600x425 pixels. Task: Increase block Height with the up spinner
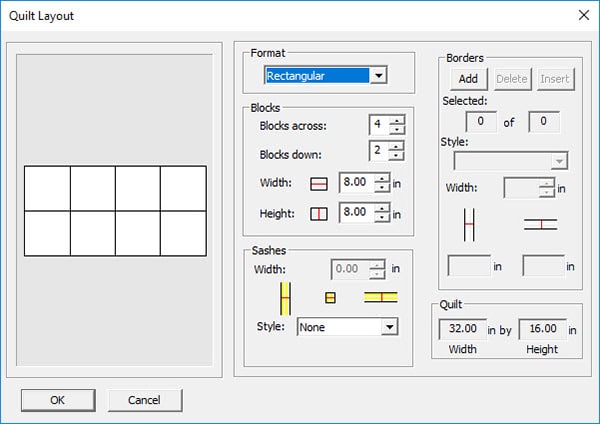[382, 208]
